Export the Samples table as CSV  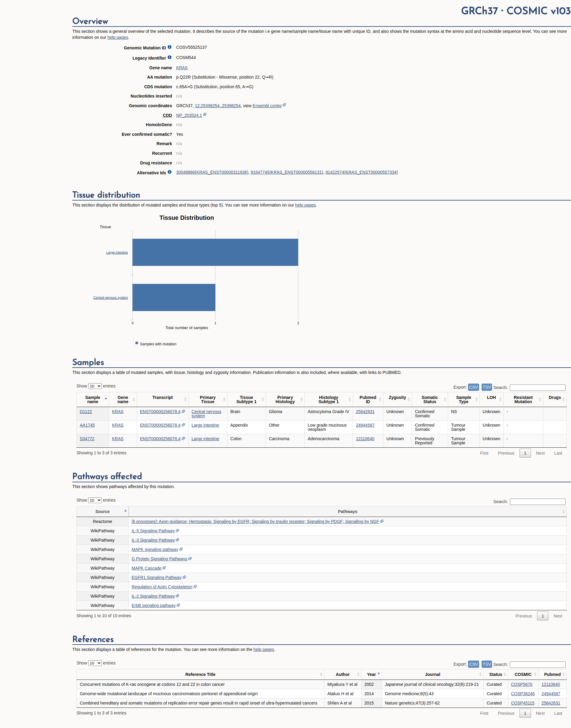click(473, 387)
